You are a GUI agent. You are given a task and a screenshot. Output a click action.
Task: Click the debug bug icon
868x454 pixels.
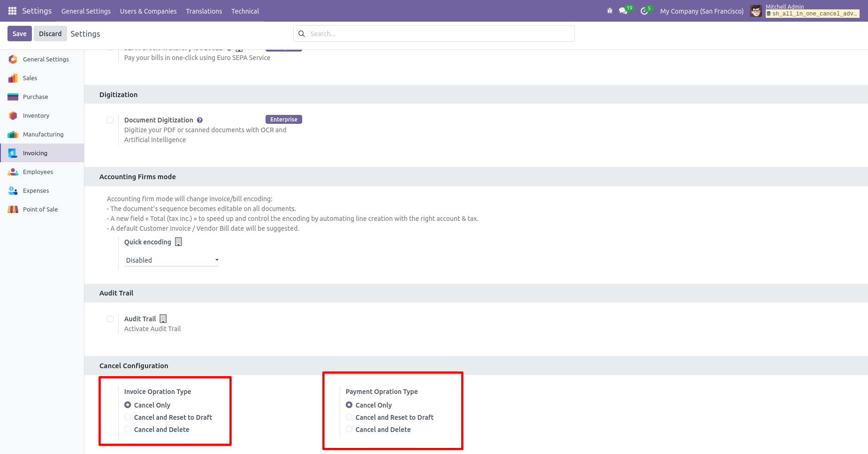pyautogui.click(x=610, y=11)
